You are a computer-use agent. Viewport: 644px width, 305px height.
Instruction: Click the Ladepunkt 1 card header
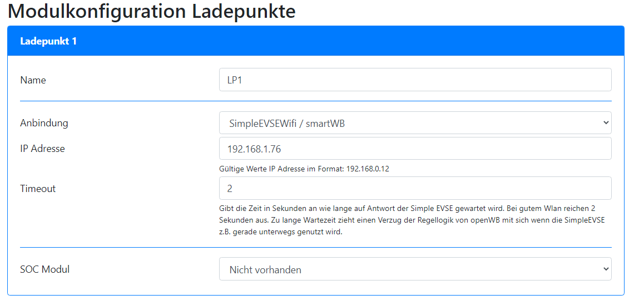[315, 41]
